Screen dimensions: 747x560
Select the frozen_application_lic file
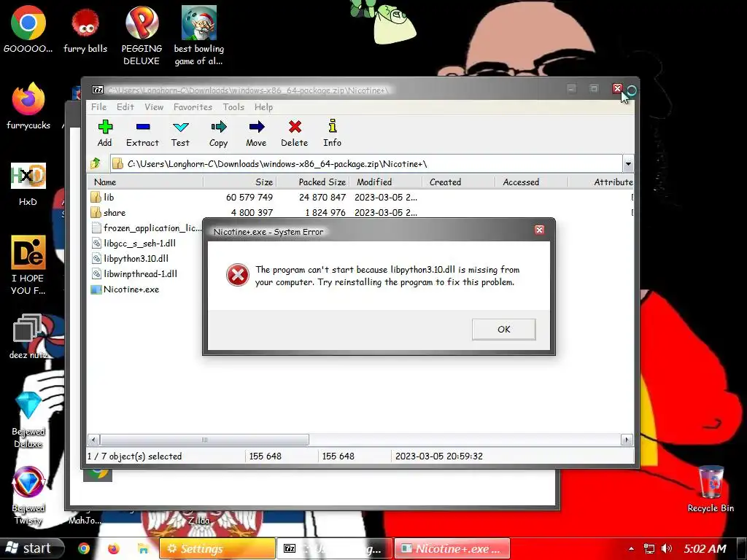(146, 228)
